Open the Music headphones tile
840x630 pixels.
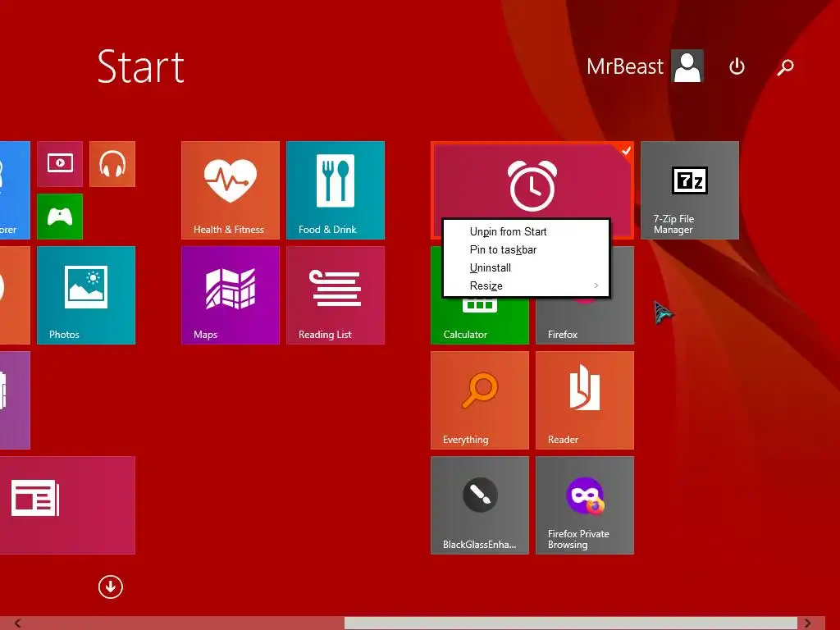click(x=112, y=164)
